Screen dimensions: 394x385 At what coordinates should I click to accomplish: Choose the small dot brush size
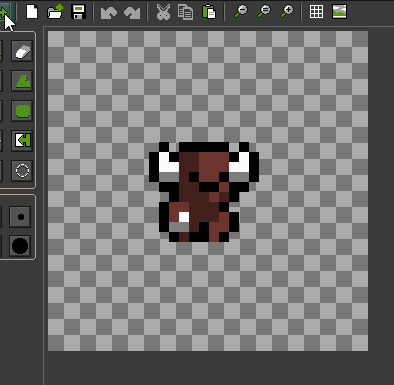20,217
